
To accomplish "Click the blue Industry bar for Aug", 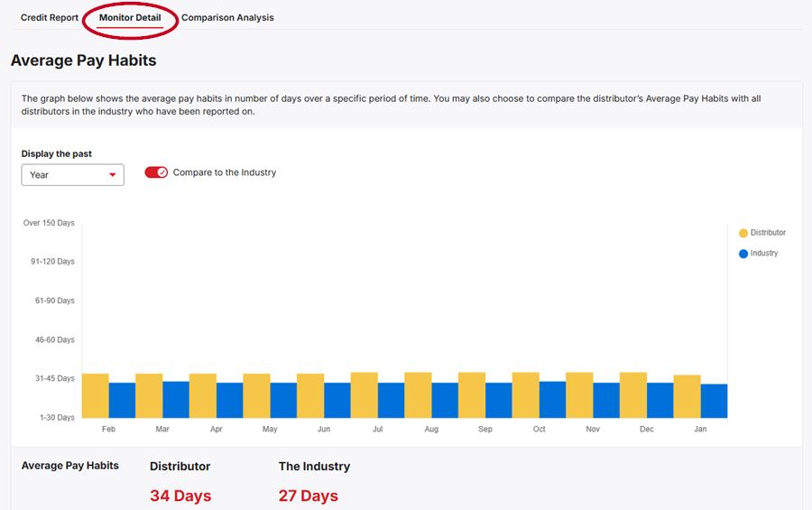I will pyautogui.click(x=445, y=400).
